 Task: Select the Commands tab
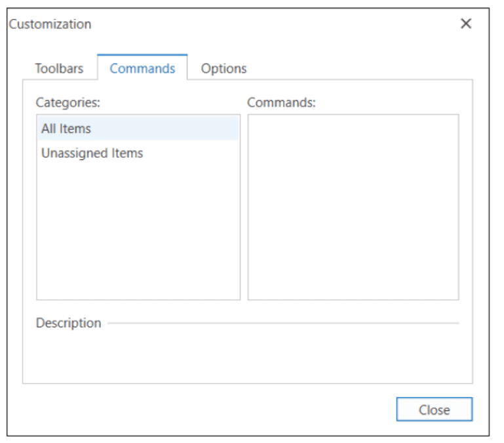[142, 68]
